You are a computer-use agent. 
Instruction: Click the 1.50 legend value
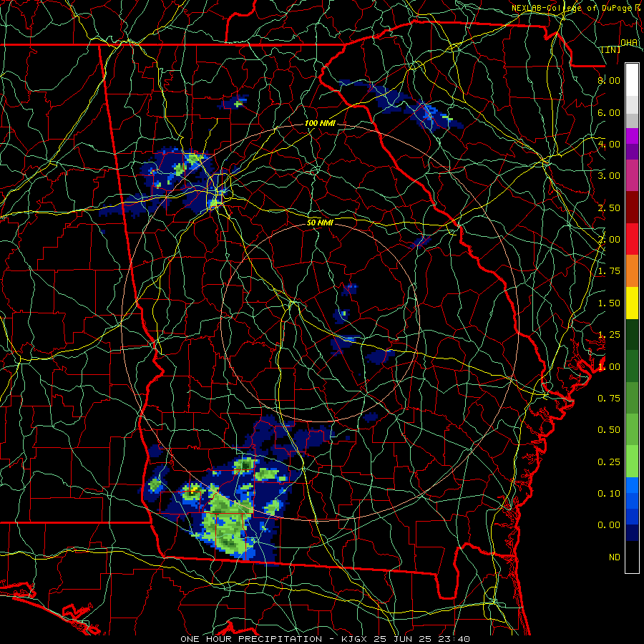click(609, 303)
